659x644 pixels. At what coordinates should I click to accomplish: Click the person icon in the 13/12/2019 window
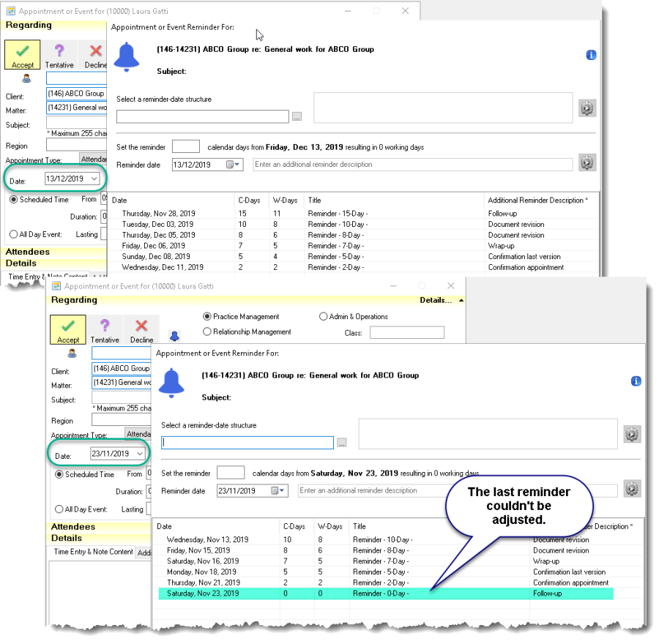coord(26,78)
